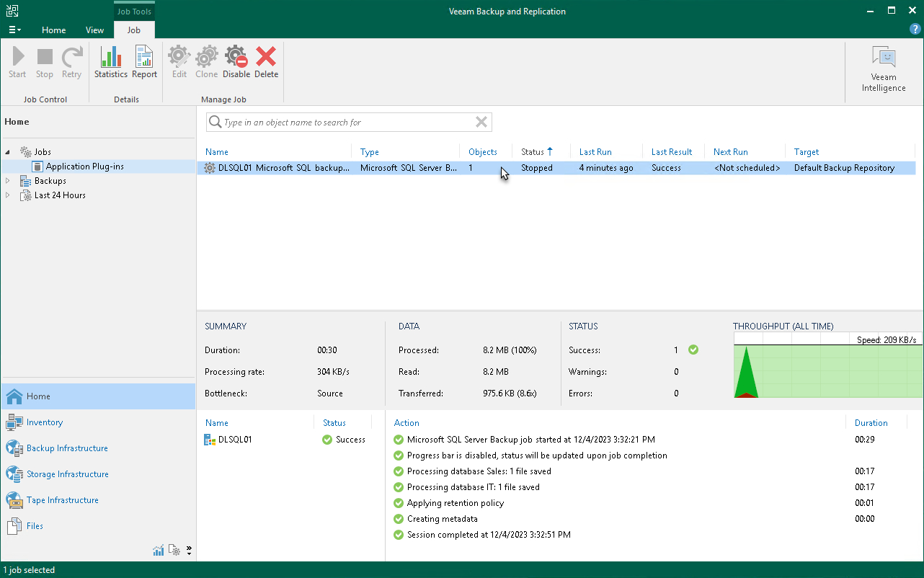Open the main application menu dropdown
The width and height of the screenshot is (924, 578).
coord(14,30)
